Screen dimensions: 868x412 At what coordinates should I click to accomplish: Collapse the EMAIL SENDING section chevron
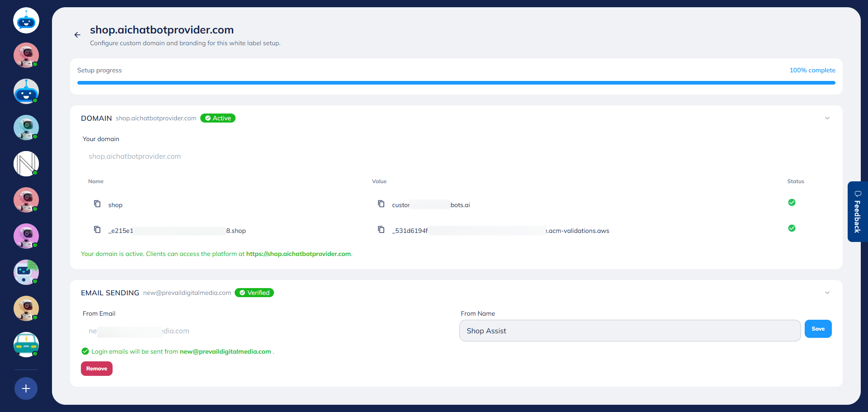click(828, 293)
